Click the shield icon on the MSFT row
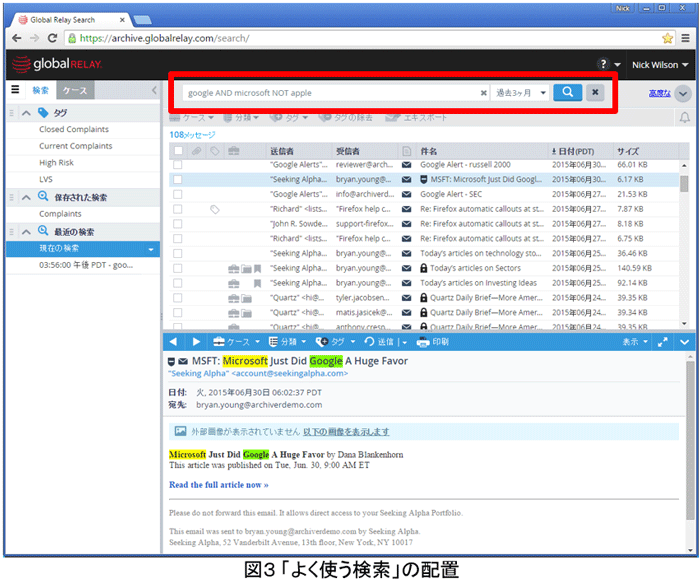700x581 pixels. (424, 180)
